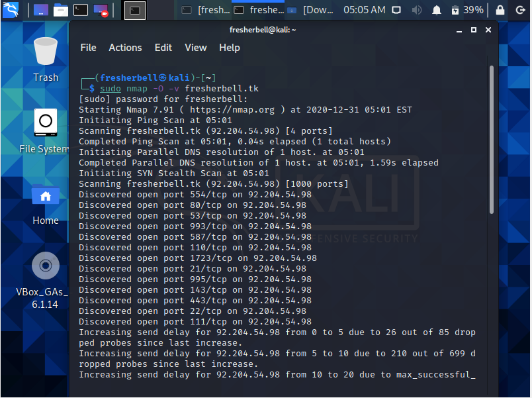The height and width of the screenshot is (398, 532).
Task: Click 'fresherbell.tk' in the nmap command
Action: [222, 89]
